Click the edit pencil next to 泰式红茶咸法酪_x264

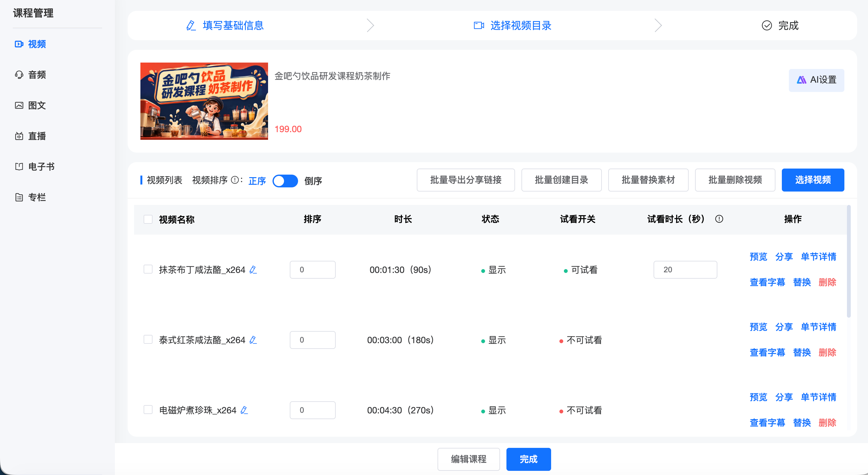[253, 340]
